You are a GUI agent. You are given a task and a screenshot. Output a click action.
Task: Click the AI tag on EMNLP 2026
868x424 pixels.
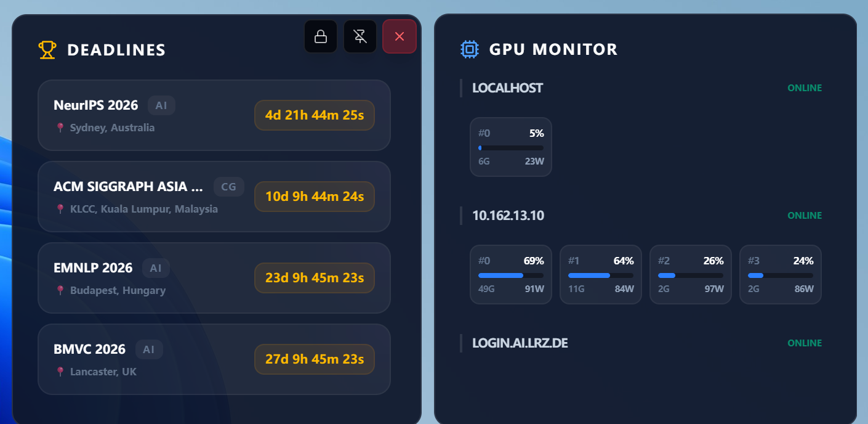pos(156,268)
